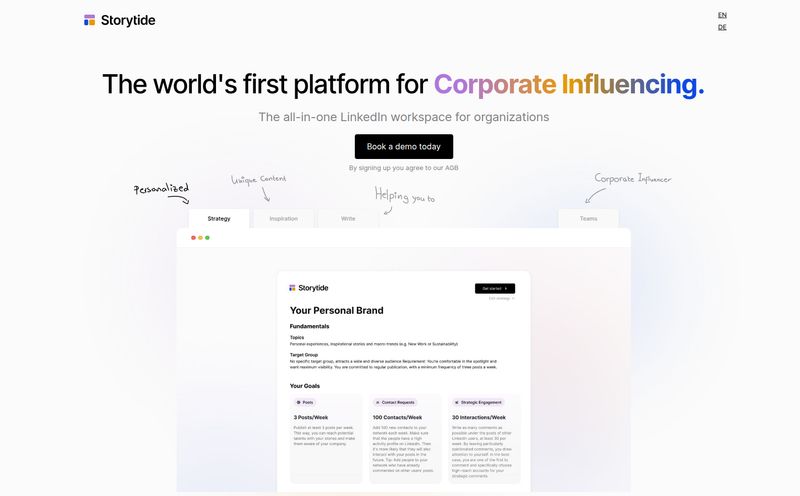This screenshot has width=800, height=496.
Task: Click the arrow in the Get started button
Action: pos(506,288)
